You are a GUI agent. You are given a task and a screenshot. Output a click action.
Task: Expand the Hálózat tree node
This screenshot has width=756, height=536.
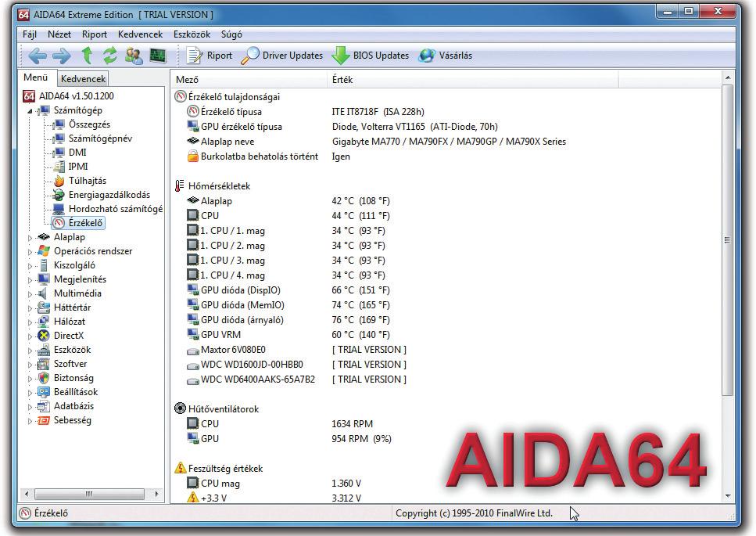tap(30, 322)
